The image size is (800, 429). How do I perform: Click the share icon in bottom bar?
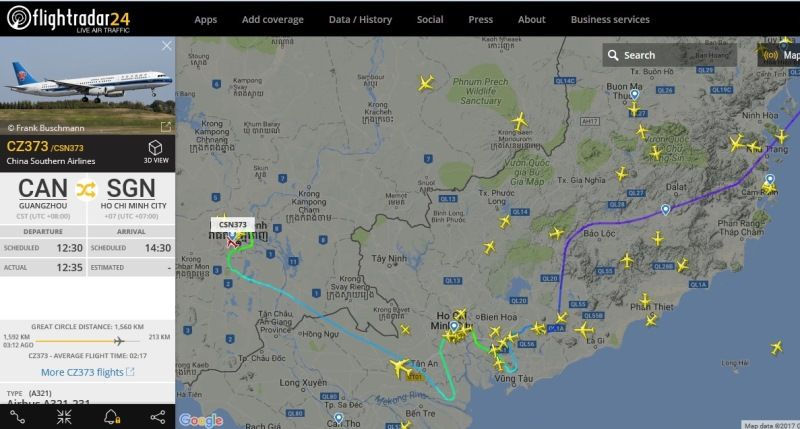(x=158, y=417)
